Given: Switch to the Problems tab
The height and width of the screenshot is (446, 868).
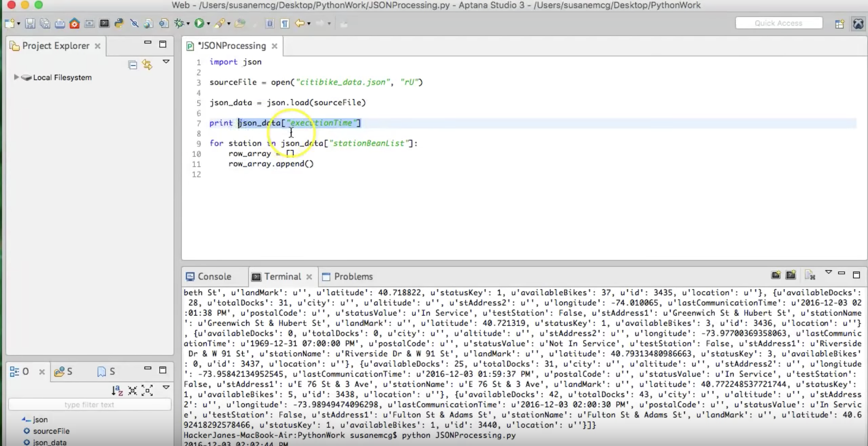Looking at the screenshot, I should [x=348, y=276].
